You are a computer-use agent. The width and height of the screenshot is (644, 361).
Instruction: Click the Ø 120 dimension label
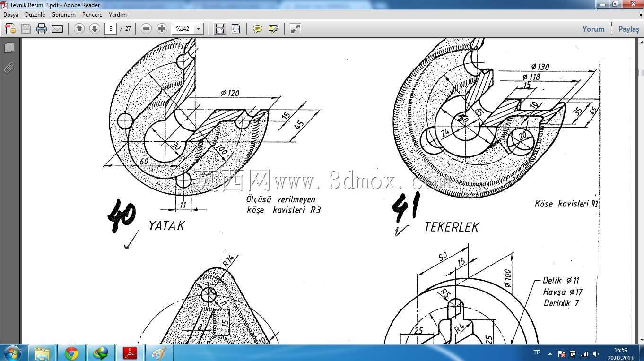[x=230, y=93]
